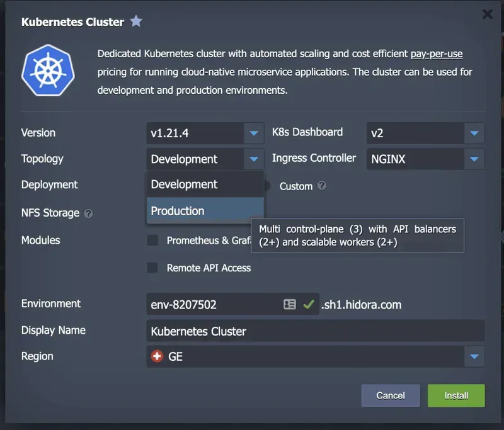
Task: Click the ID card icon in Environment field
Action: (x=289, y=304)
